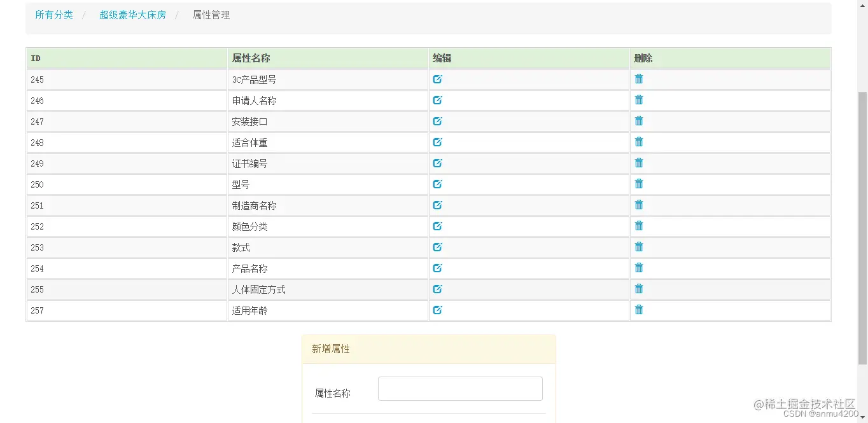Select the 3C产品型号 name cell

click(x=328, y=80)
